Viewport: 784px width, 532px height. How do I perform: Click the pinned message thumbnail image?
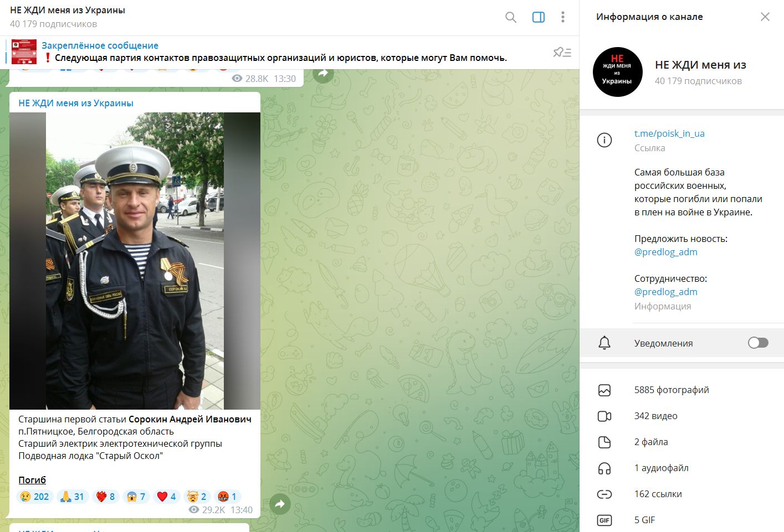click(24, 52)
